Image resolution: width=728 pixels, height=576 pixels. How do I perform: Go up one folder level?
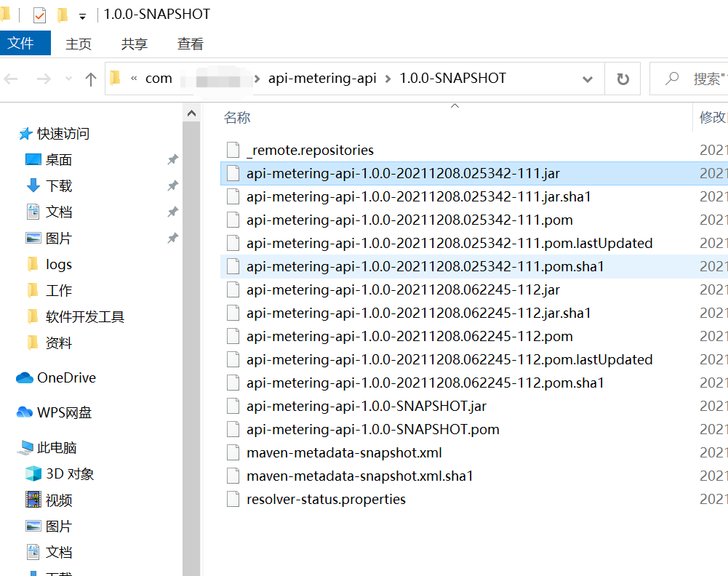(91, 79)
